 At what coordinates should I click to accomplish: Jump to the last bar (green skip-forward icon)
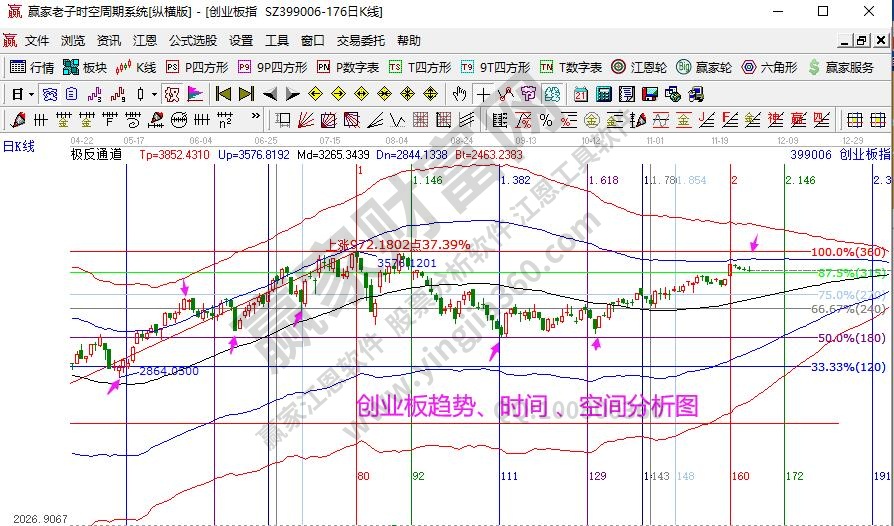246,94
